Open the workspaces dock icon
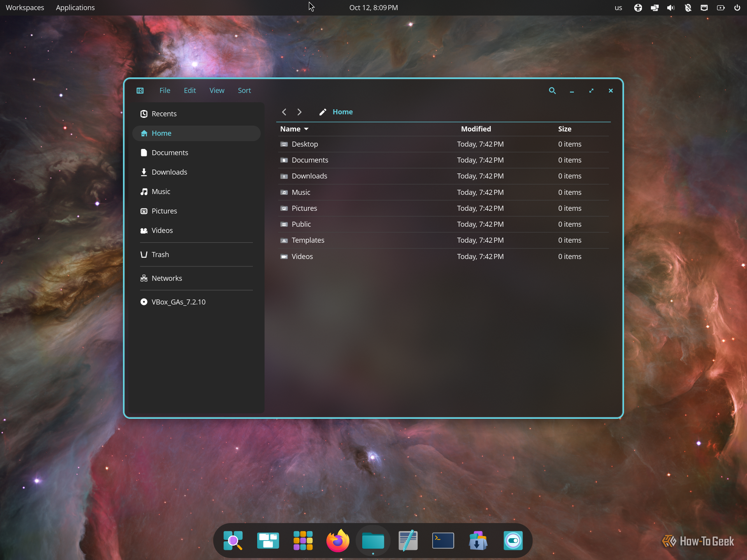This screenshot has height=560, width=747. [268, 541]
